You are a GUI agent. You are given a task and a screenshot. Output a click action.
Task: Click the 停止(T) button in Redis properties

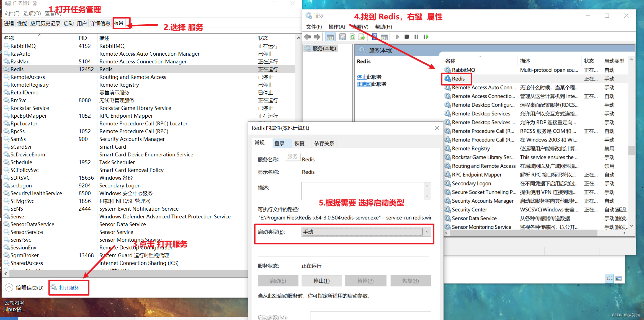pyautogui.click(x=322, y=281)
